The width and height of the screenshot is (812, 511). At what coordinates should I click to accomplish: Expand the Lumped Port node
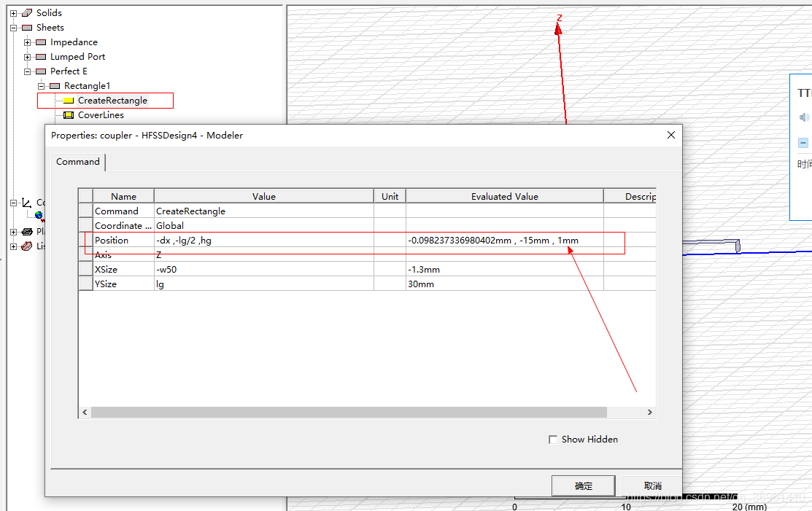[28, 57]
